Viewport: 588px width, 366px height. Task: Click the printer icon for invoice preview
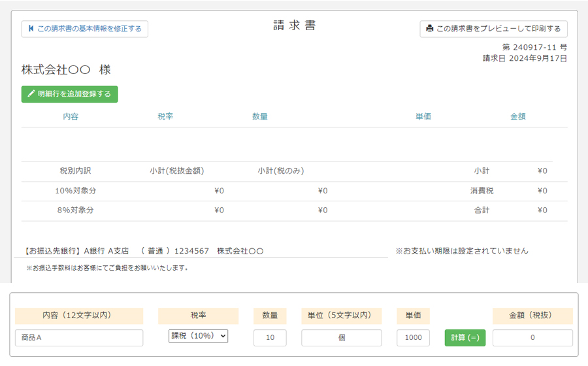point(429,29)
